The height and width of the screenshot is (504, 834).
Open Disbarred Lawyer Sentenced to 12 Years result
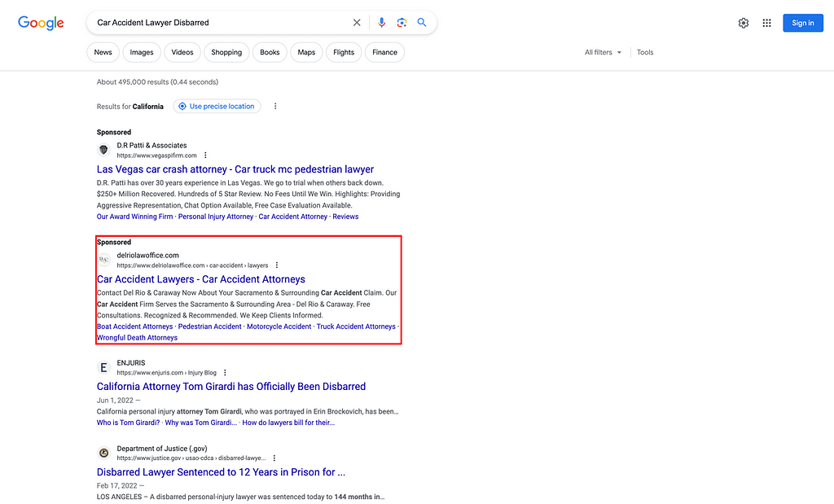pos(221,472)
